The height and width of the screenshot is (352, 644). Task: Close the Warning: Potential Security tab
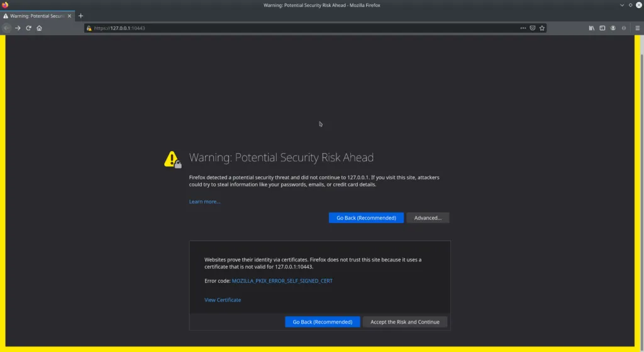pyautogui.click(x=70, y=16)
